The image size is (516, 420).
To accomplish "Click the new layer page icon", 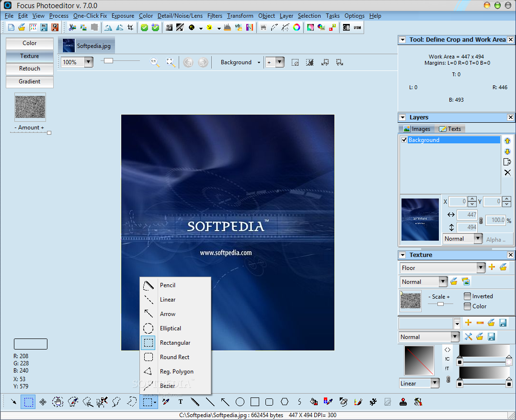I will 507,162.
